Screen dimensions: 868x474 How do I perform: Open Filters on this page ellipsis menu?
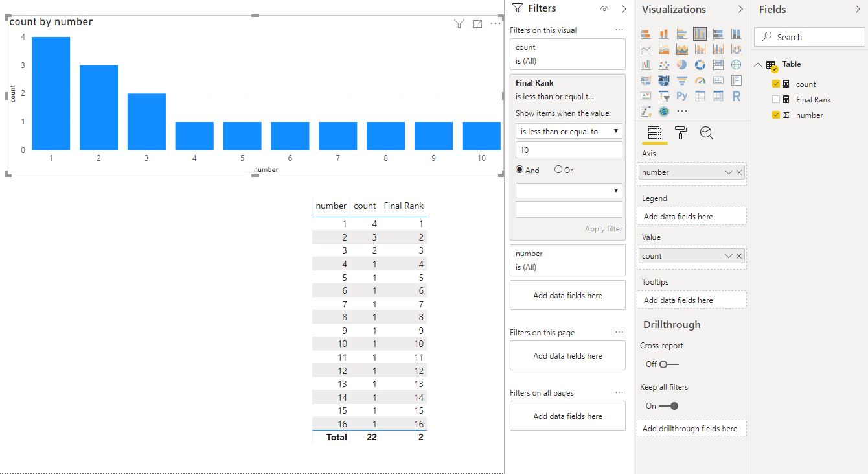[x=619, y=333]
